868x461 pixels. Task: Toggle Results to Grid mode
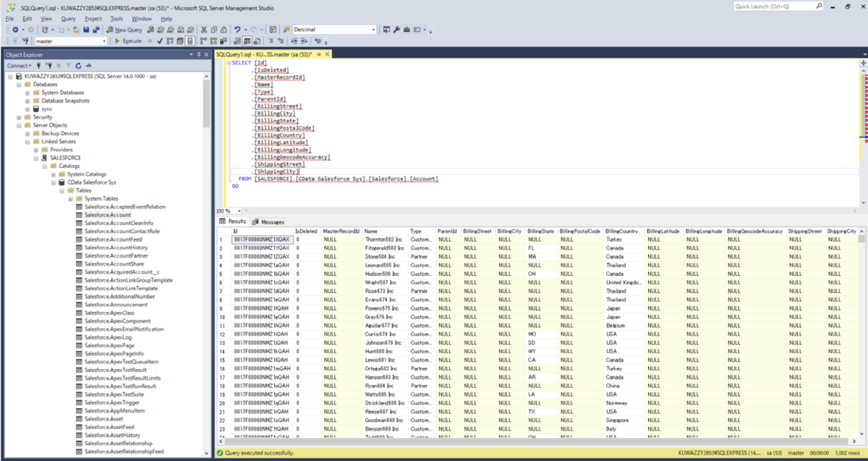[248, 41]
